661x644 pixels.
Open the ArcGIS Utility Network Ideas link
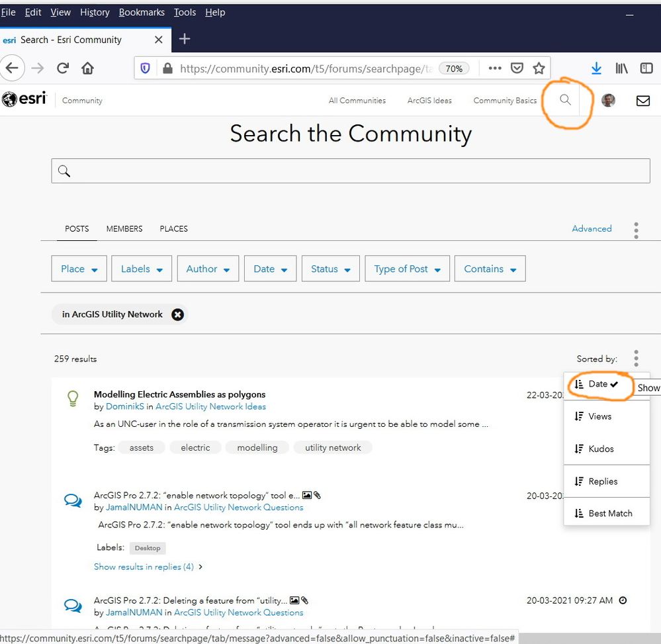click(211, 406)
